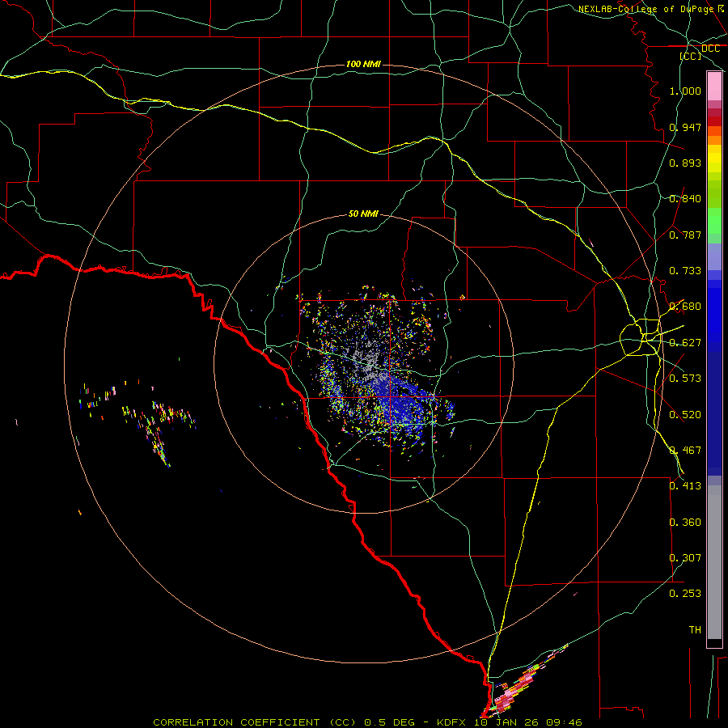728x728 pixels.
Task: Select the 0.307 value on color scale
Action: [685, 558]
